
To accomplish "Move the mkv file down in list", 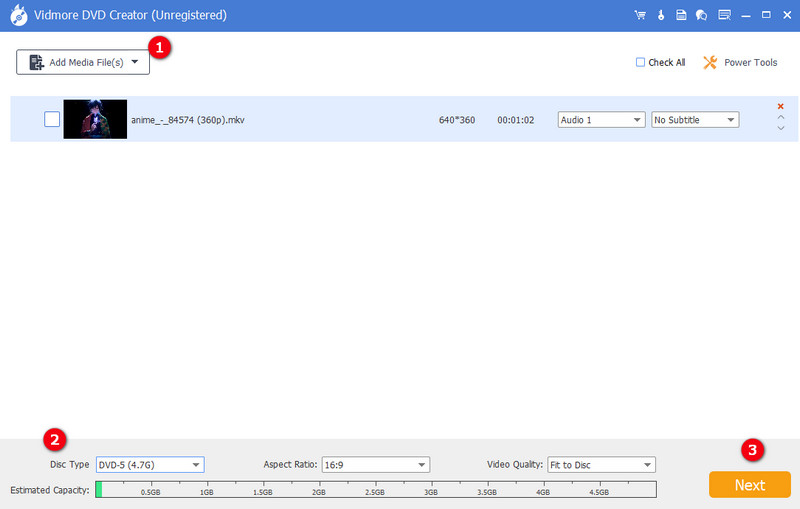I will (780, 128).
